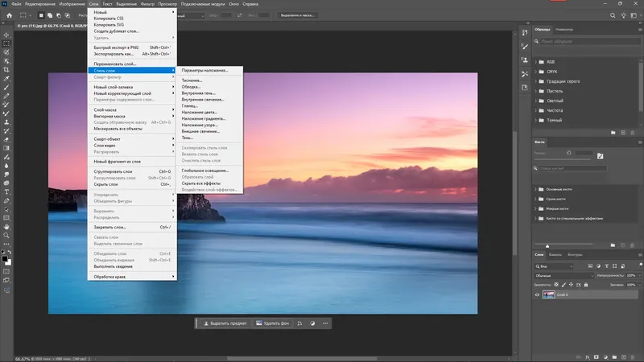644x362 pixels.
Task: Choose Тень... from the layer style submenu
Action: click(x=188, y=138)
